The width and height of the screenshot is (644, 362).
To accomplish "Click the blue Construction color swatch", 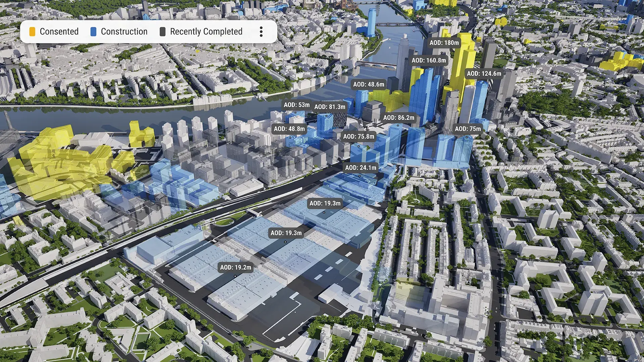I will coord(94,32).
